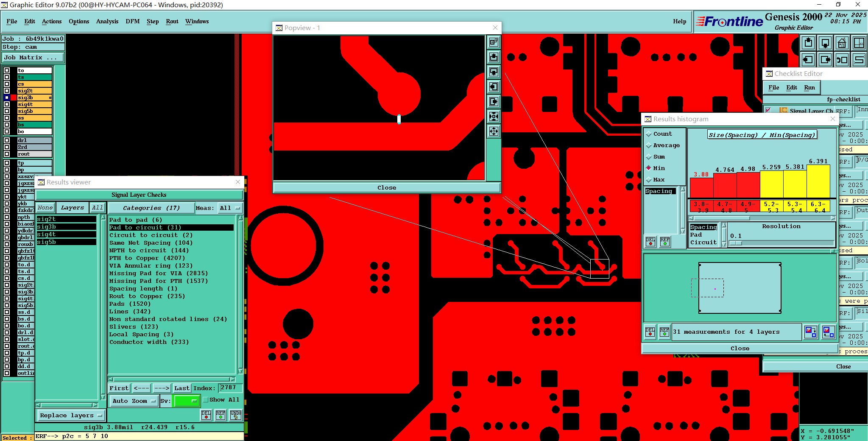
Task: Toggle visibility box for layer sig3b
Action: 7,98
